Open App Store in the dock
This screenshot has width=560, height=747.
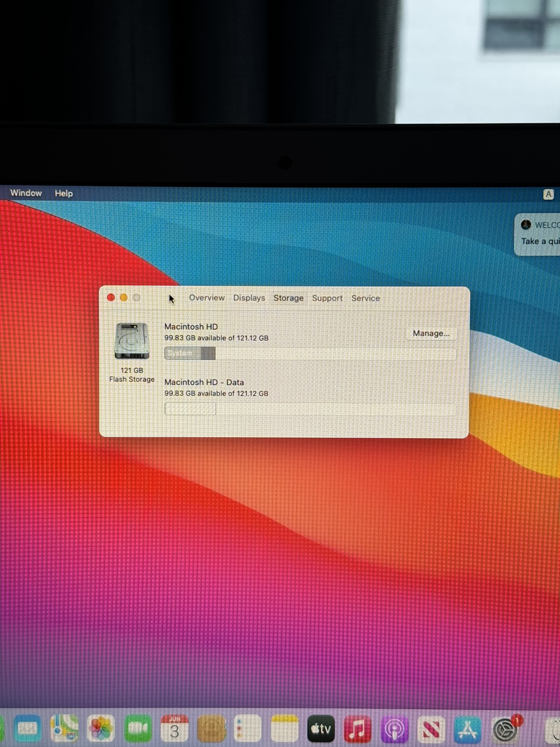point(468,728)
